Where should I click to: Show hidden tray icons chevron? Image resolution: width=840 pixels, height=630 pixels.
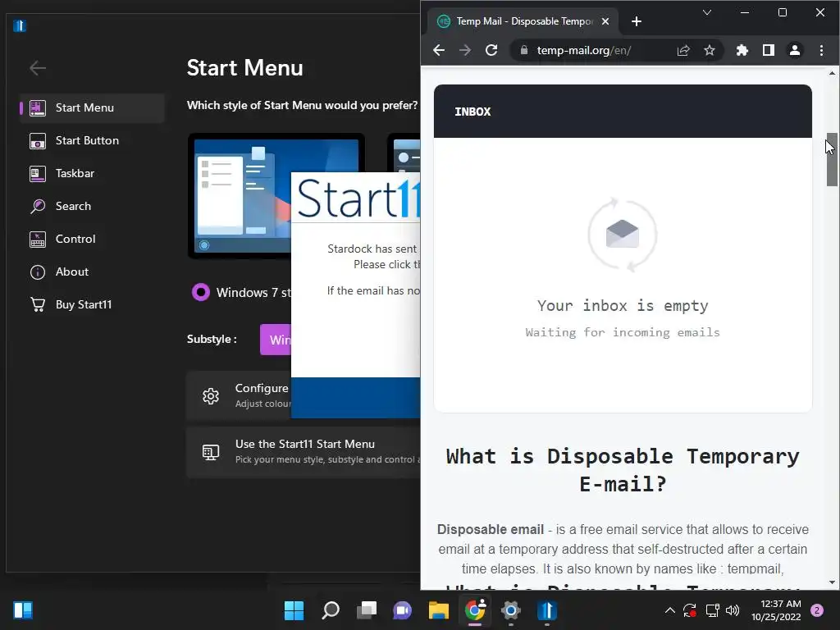669,610
